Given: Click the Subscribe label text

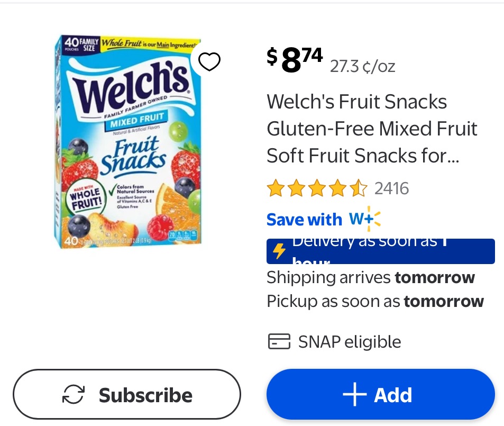Looking at the screenshot, I should [x=145, y=395].
